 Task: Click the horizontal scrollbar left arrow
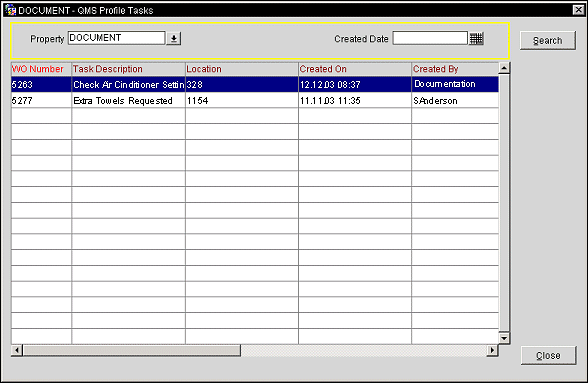(16, 350)
